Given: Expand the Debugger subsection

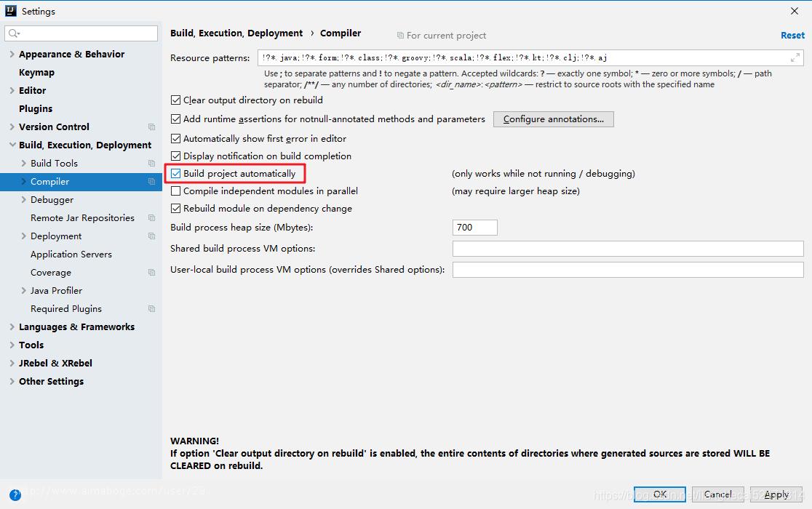Looking at the screenshot, I should point(23,200).
